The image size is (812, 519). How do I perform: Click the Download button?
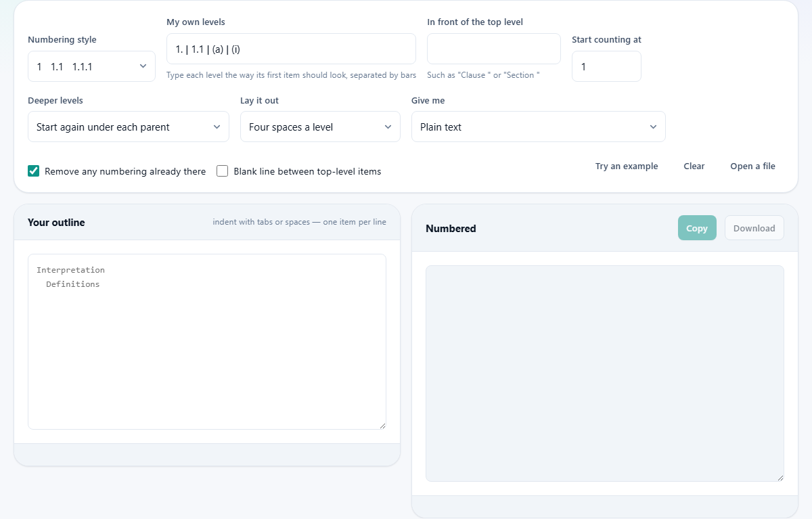pyautogui.click(x=754, y=228)
